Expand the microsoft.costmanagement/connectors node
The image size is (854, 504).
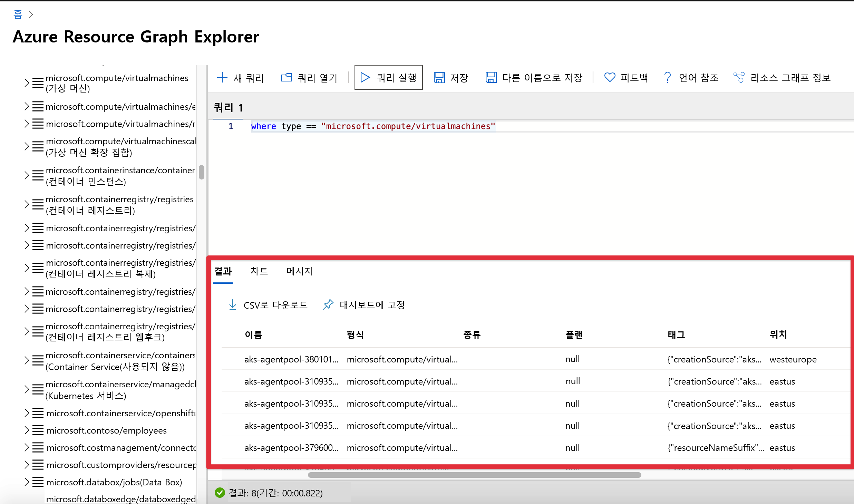[27, 447]
